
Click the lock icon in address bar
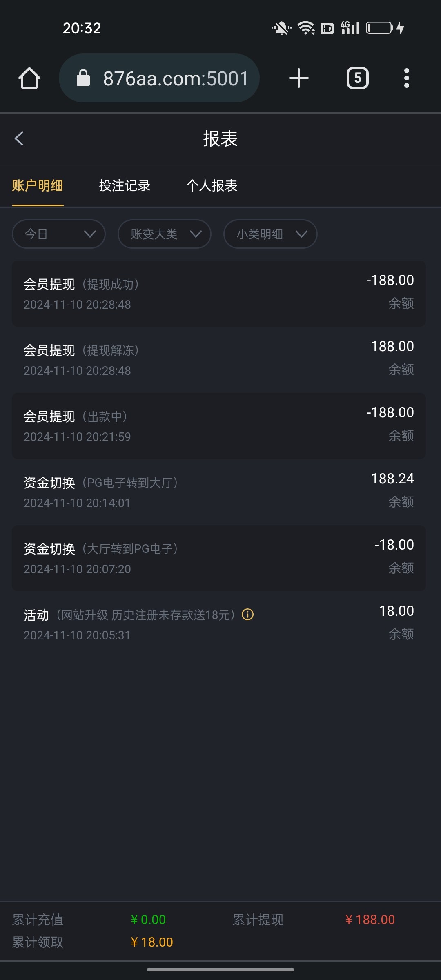[x=83, y=78]
